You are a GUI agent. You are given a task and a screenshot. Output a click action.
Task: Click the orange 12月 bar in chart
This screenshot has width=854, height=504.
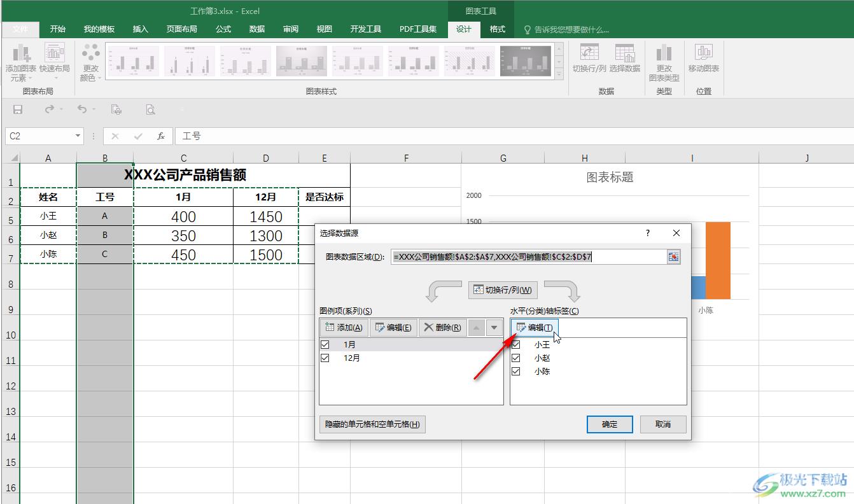(x=718, y=260)
